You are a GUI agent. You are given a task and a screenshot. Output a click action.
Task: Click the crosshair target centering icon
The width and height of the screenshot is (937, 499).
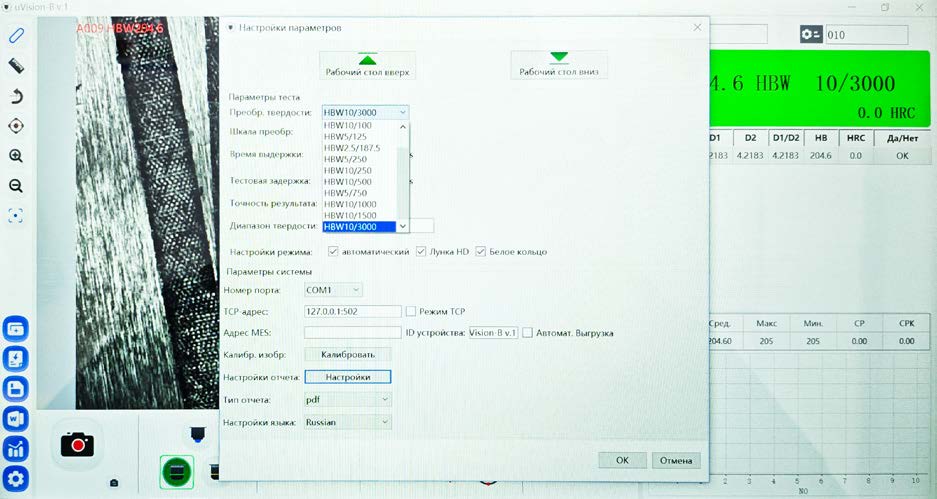coord(16,126)
